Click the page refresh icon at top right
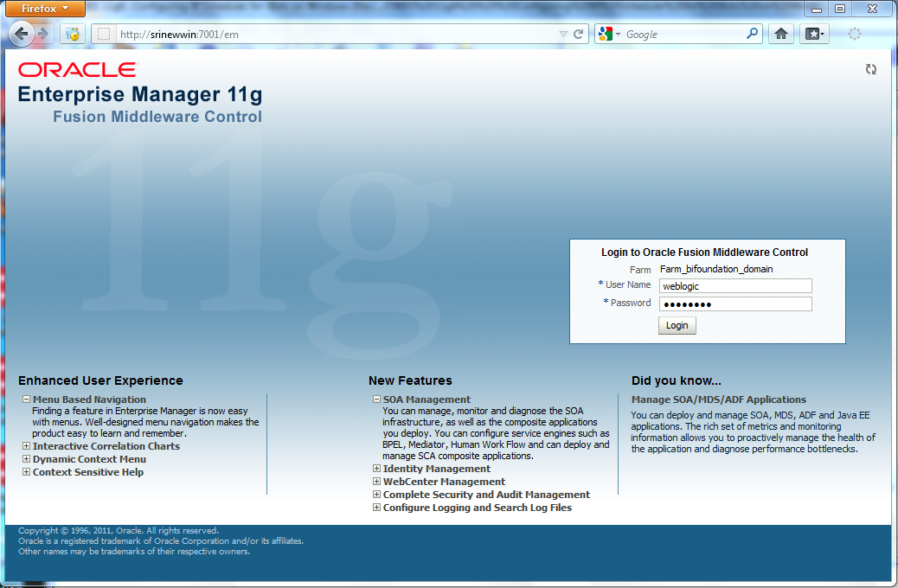Viewport: 898px width, 588px height. [871, 69]
